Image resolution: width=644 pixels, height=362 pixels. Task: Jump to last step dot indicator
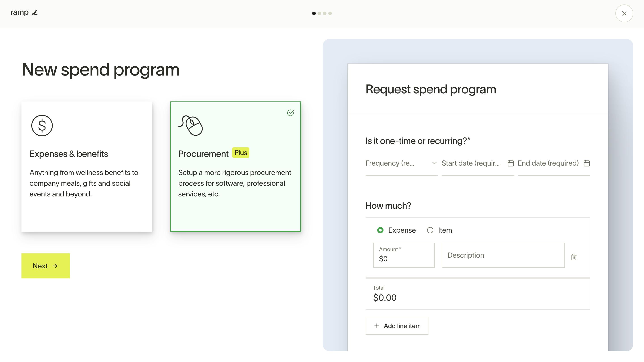coord(330,13)
